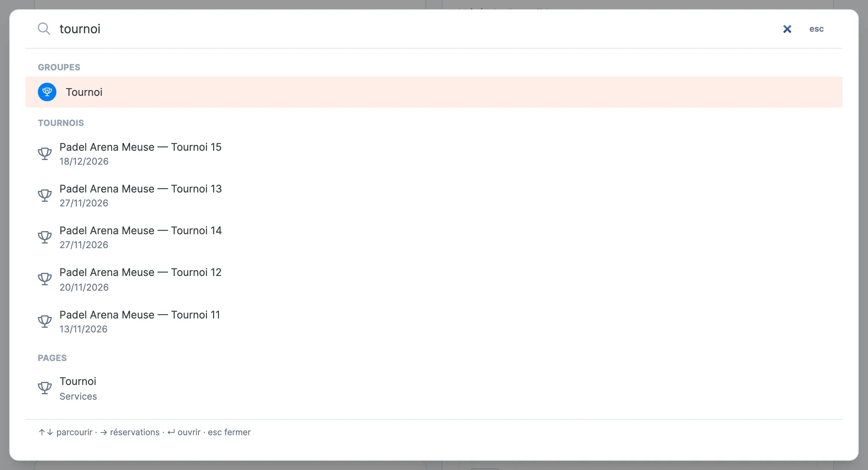The height and width of the screenshot is (470, 868).
Task: Focus the search field containing "tournoi"
Action: click(x=417, y=29)
